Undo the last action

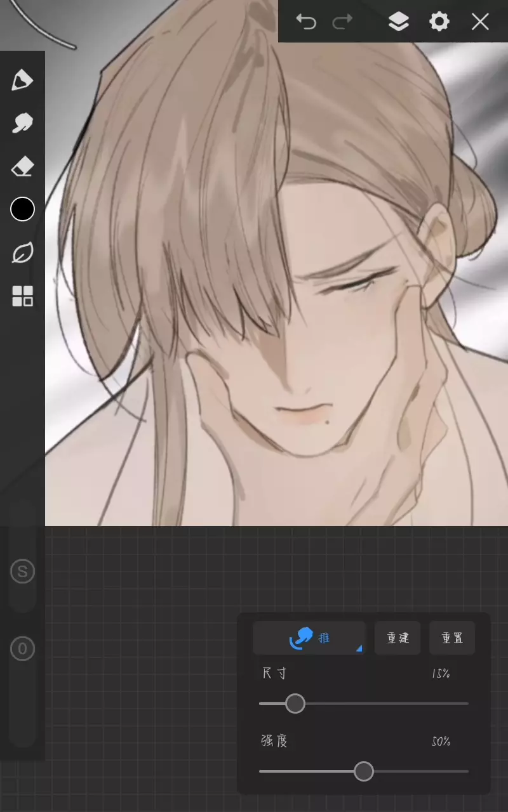coord(306,22)
